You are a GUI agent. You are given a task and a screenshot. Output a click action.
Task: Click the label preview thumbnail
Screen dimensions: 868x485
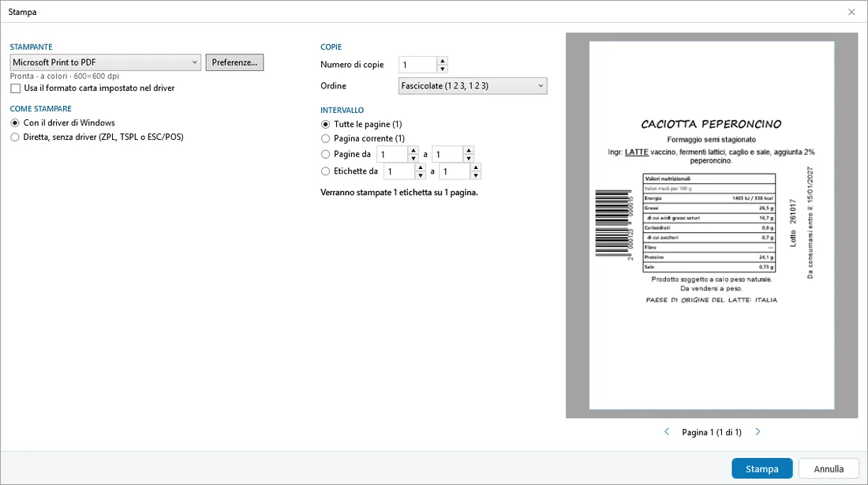pyautogui.click(x=711, y=225)
